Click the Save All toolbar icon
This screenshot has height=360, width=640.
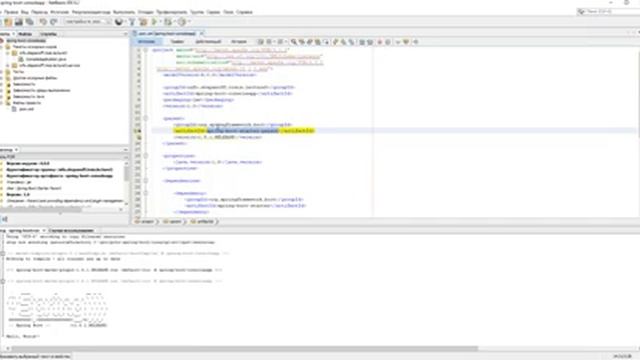pos(29,22)
